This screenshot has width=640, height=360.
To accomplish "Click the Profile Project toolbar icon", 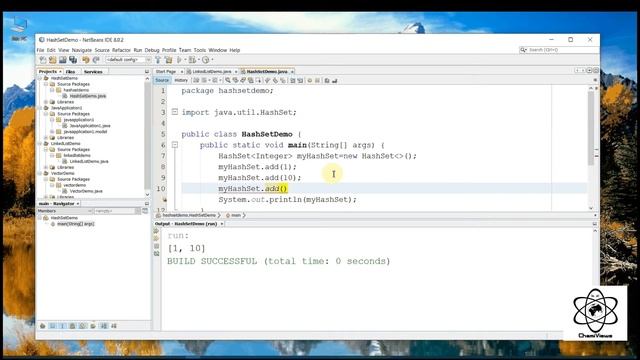I will click(x=206, y=60).
